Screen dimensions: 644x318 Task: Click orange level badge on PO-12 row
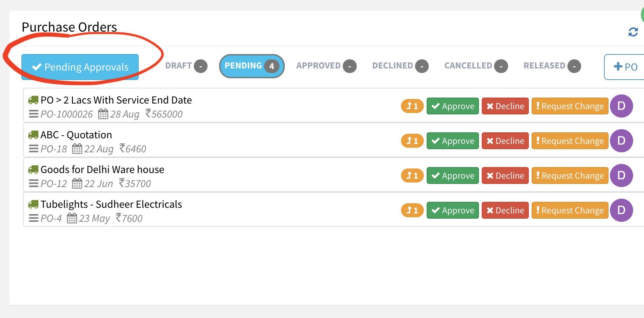pyautogui.click(x=412, y=175)
